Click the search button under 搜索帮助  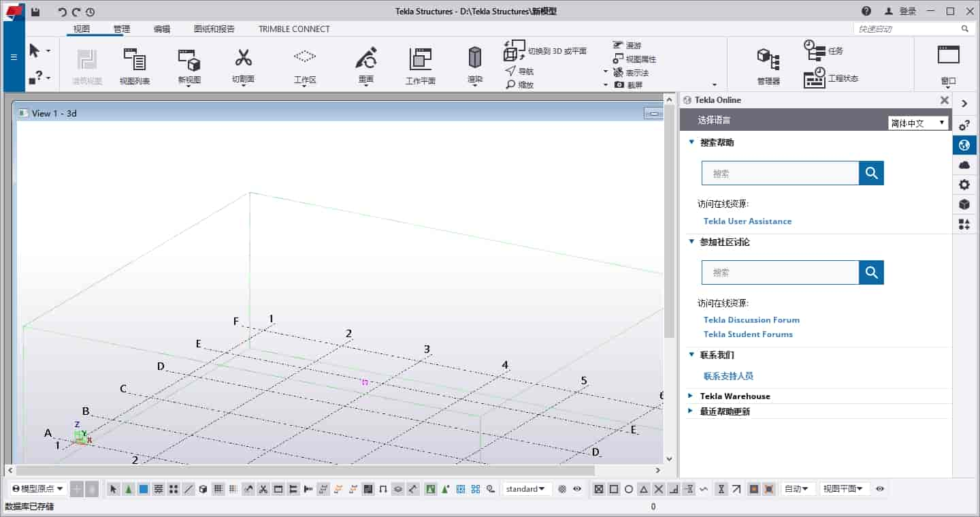point(871,173)
